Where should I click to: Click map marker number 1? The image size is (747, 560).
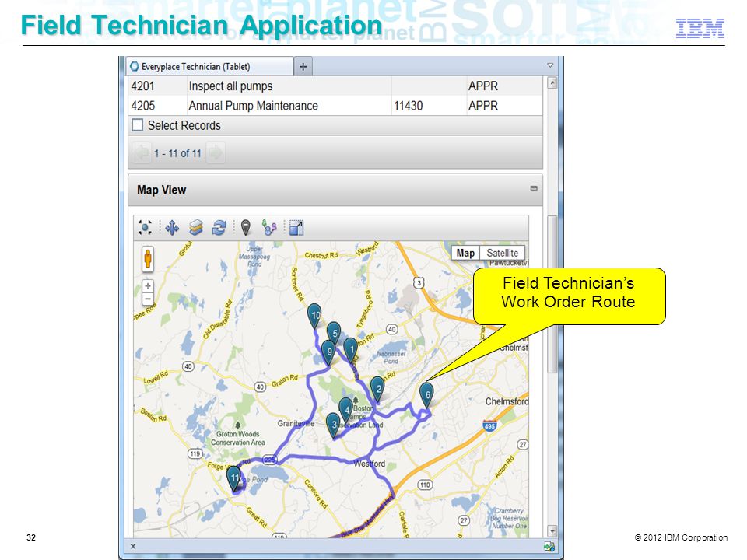pyautogui.click(x=351, y=349)
